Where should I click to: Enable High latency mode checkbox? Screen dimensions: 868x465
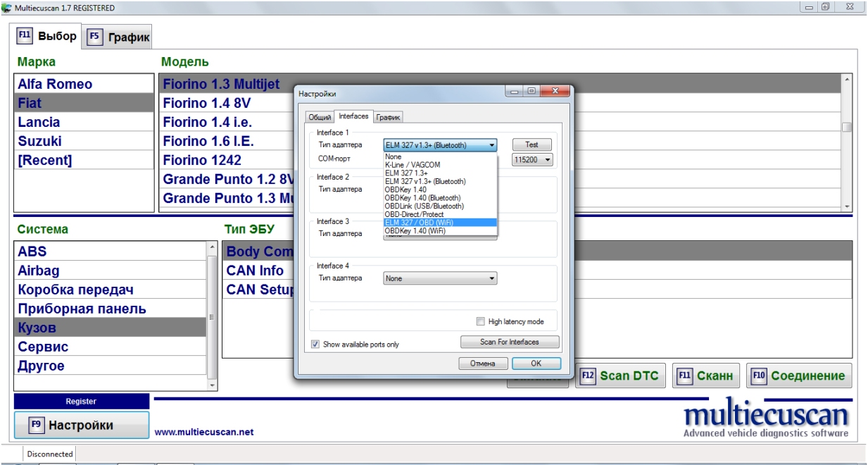click(x=481, y=322)
